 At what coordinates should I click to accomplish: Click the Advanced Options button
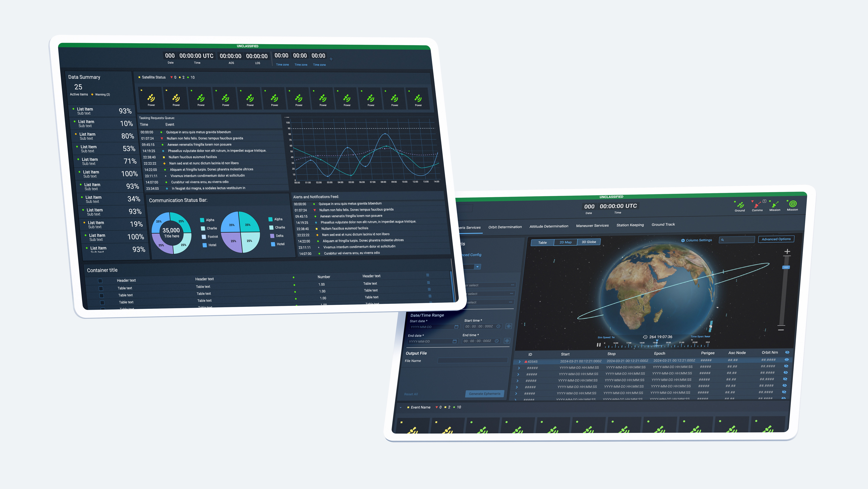776,239
